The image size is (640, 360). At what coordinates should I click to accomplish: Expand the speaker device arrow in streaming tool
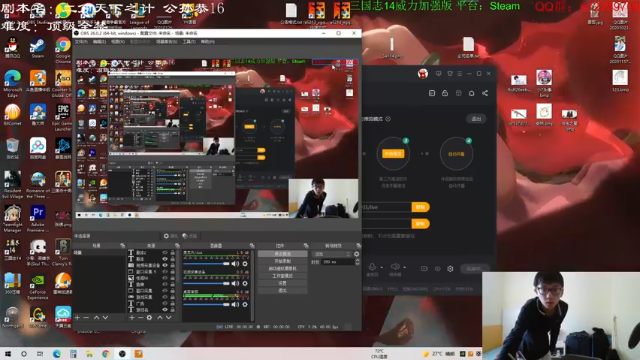404,267
